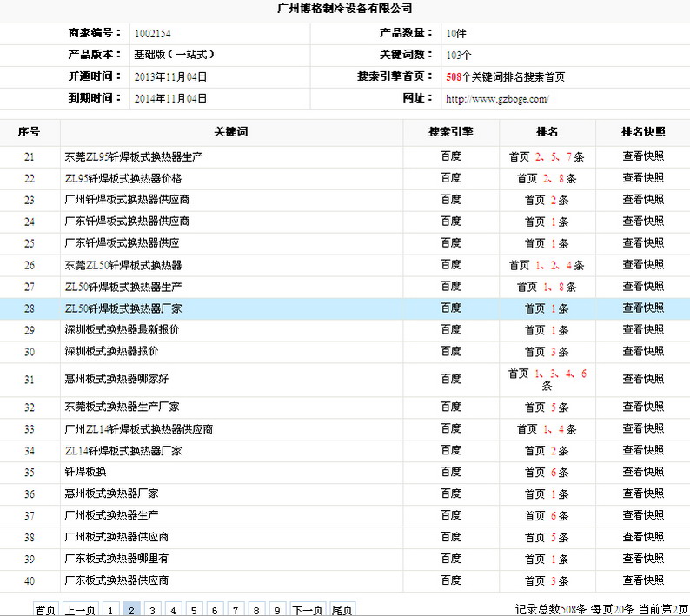View 查看快照 for row 32
The width and height of the screenshot is (690, 616).
(x=643, y=407)
